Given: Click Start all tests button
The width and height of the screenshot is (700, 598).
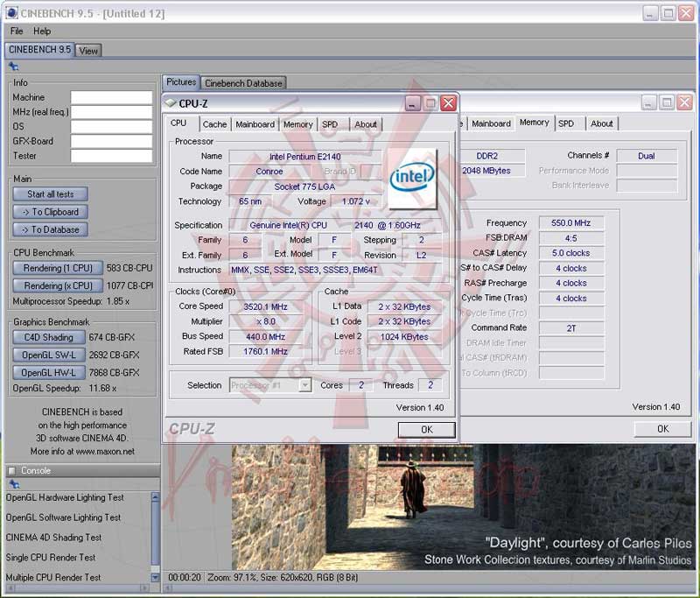Looking at the screenshot, I should tap(51, 193).
